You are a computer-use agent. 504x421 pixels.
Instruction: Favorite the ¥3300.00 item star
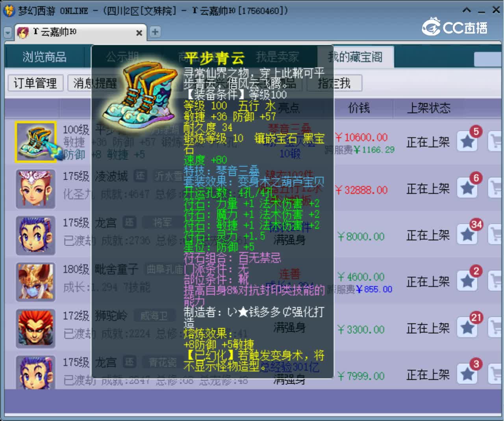[x=467, y=328]
